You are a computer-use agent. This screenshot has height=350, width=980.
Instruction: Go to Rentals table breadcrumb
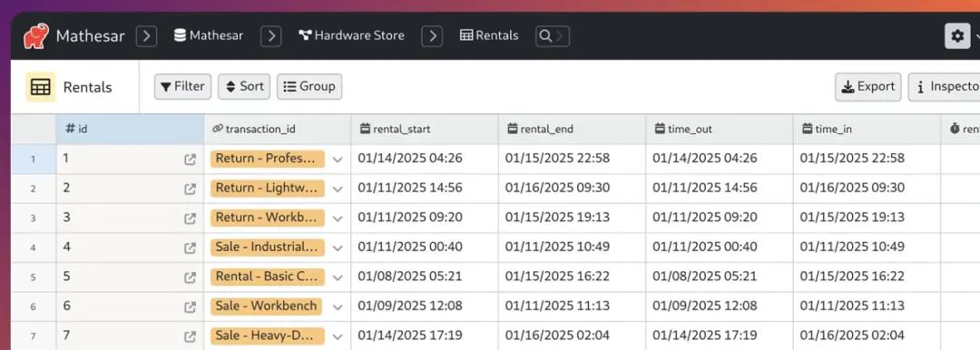point(489,35)
